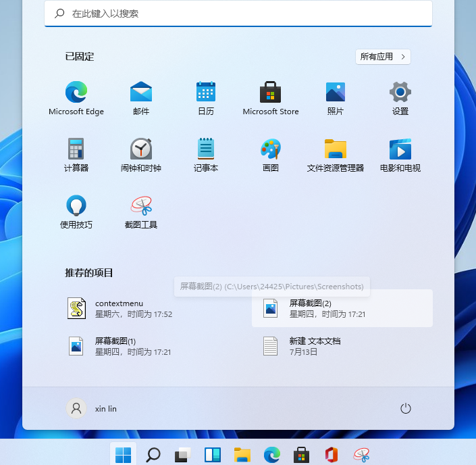This screenshot has width=476, height=465.
Task: Click the power button icon
Action: coord(406,408)
